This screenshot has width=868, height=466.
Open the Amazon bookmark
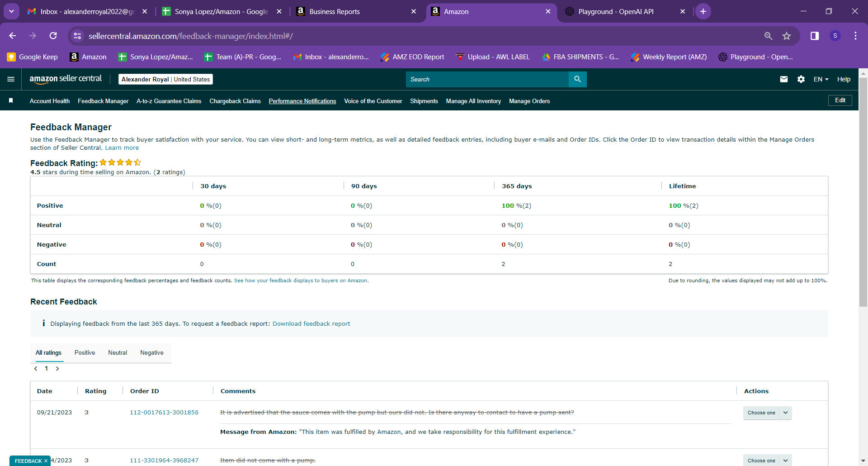(88, 57)
